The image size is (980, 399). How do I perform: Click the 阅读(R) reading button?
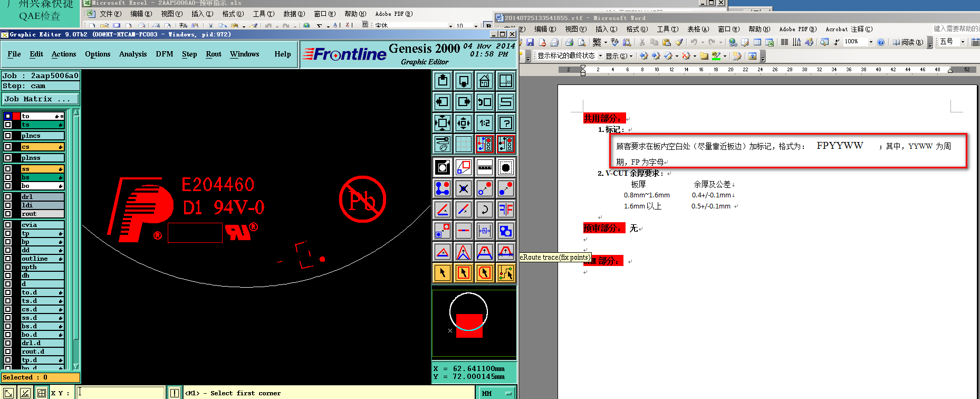908,42
